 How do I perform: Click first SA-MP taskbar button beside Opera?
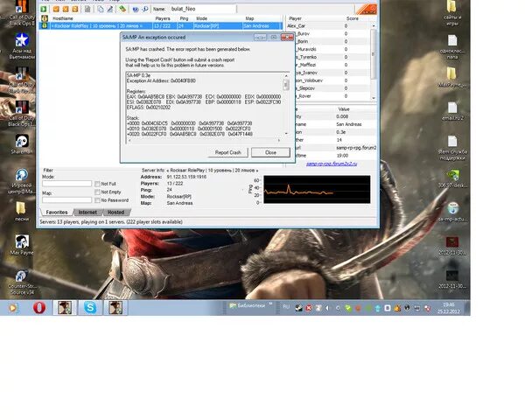click(65, 307)
